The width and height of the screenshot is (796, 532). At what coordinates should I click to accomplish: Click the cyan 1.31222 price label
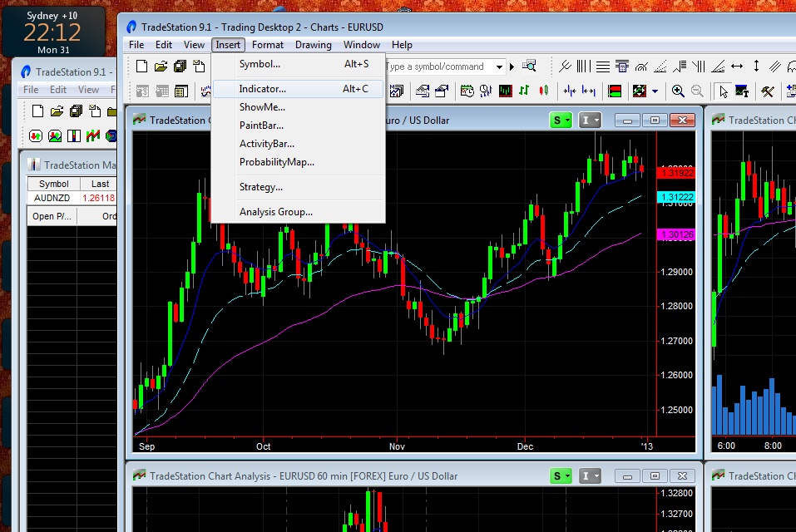[676, 197]
